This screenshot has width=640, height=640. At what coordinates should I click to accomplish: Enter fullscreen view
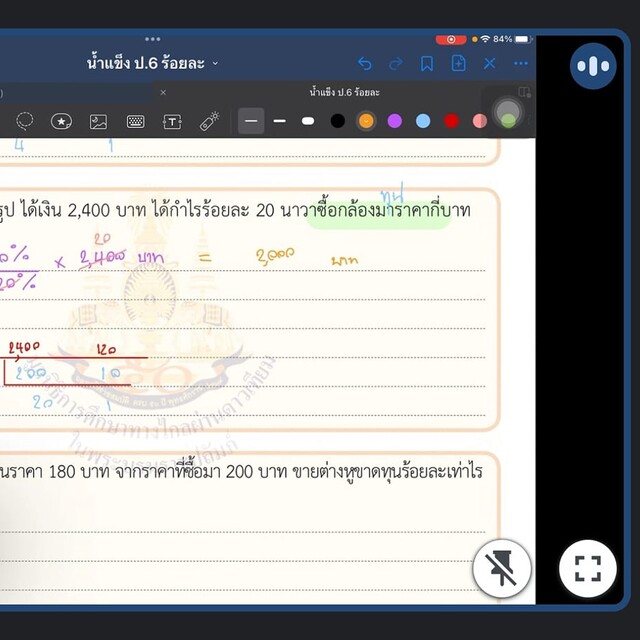588,569
